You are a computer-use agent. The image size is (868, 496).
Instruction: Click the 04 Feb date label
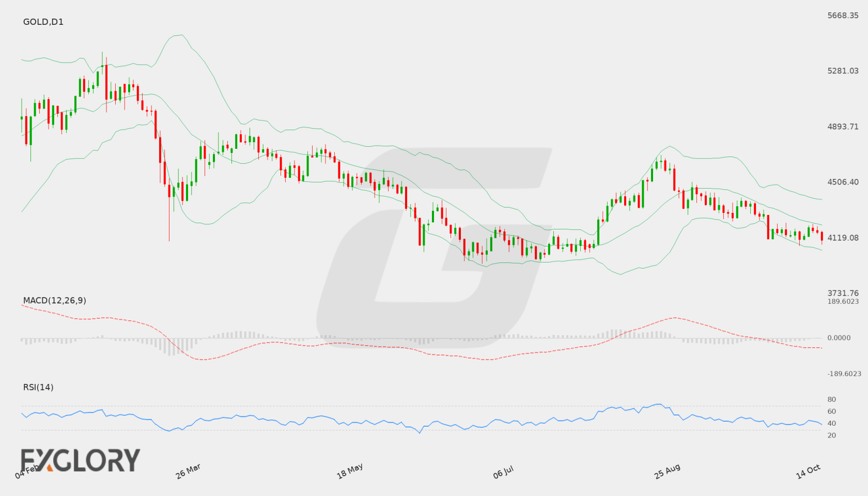(x=27, y=471)
